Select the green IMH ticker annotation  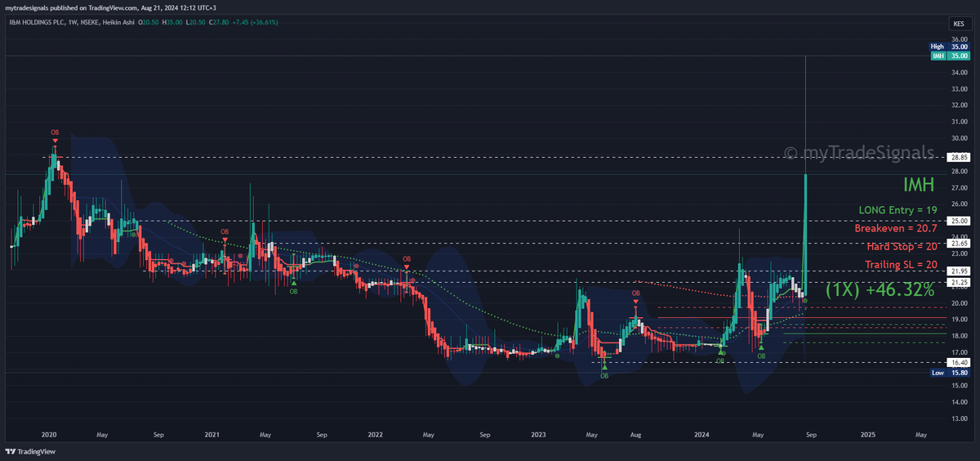[920, 186]
